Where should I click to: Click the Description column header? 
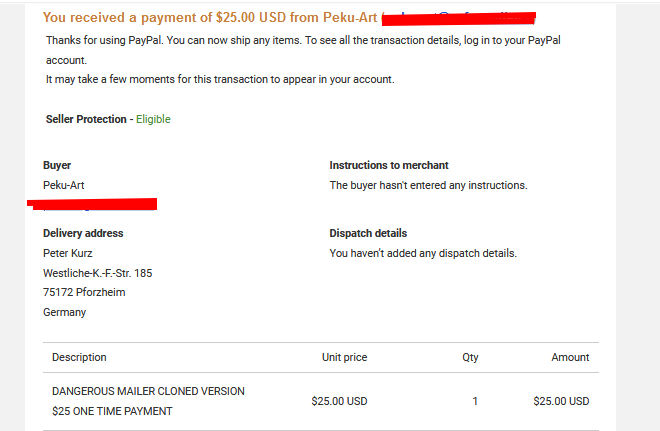pos(79,357)
